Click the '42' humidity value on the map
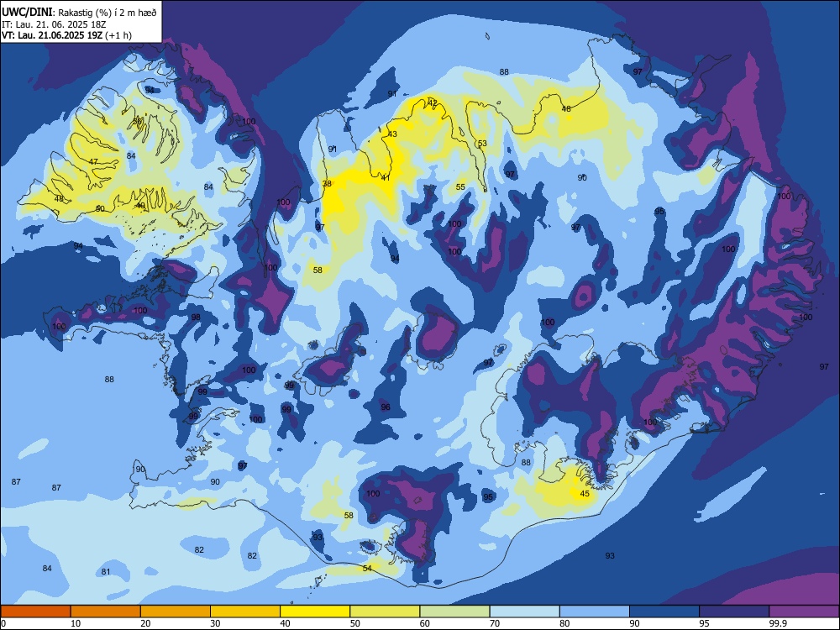 pos(433,102)
